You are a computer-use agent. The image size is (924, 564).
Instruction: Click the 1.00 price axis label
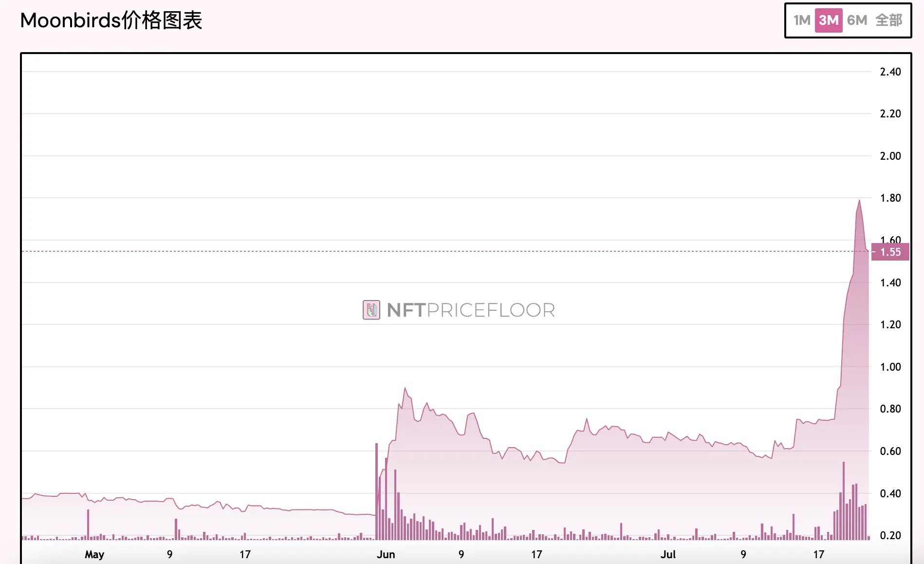[890, 367]
